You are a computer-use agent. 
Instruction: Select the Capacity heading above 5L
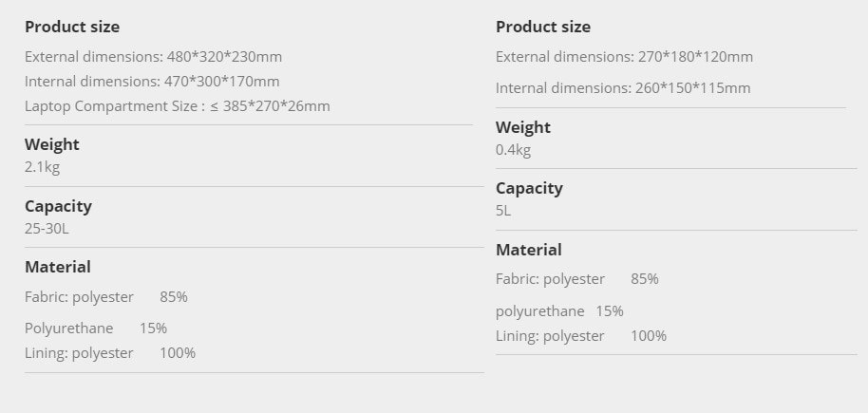529,188
